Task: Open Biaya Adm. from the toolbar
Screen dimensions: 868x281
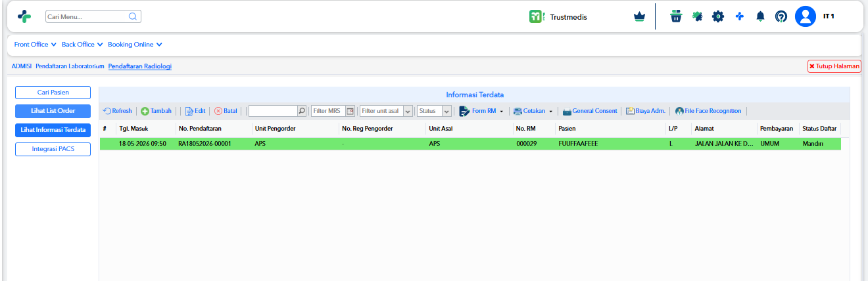Action: point(646,111)
